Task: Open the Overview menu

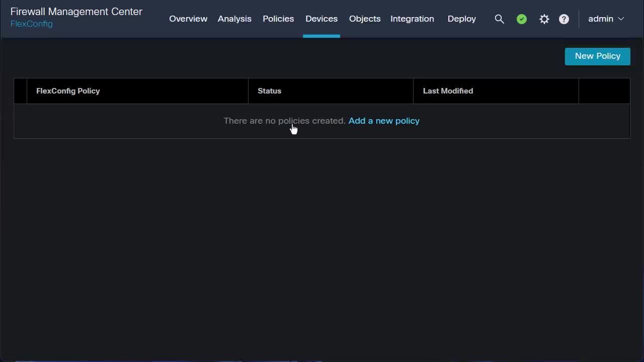Action: pyautogui.click(x=188, y=19)
